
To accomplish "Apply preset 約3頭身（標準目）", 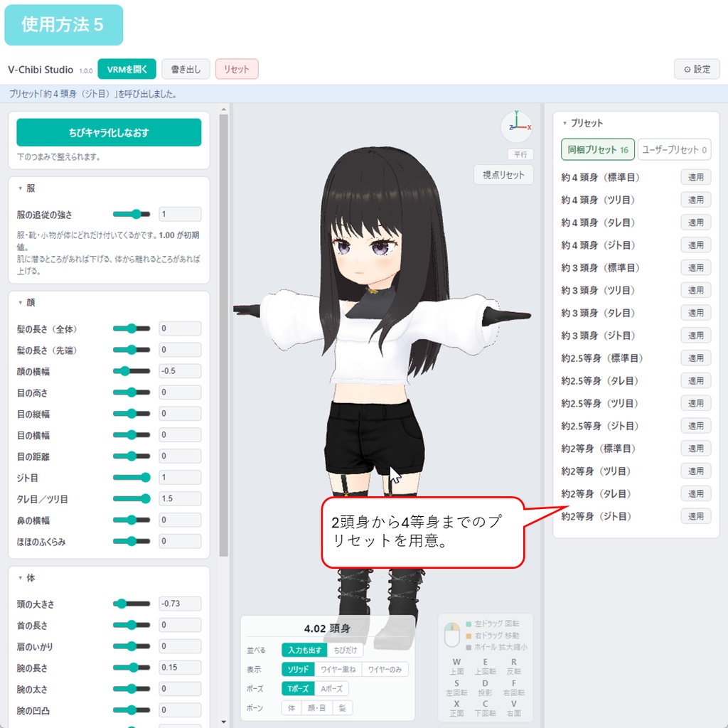I will click(695, 267).
